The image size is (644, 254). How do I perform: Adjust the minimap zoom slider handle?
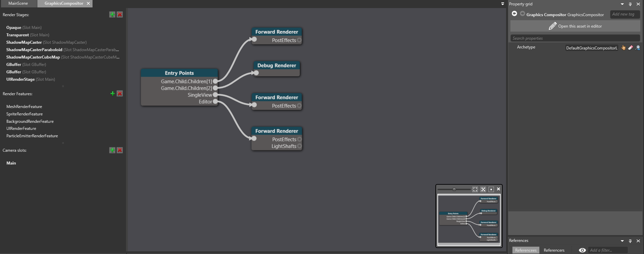coord(454,189)
